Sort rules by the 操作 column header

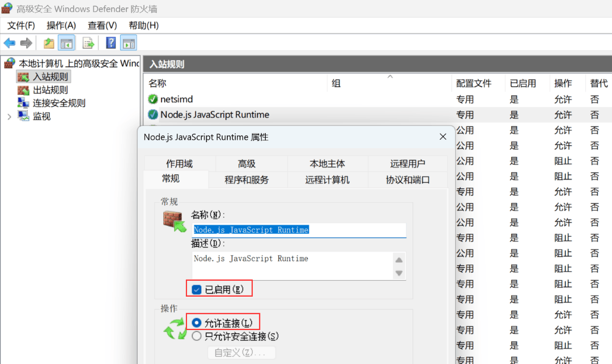567,83
